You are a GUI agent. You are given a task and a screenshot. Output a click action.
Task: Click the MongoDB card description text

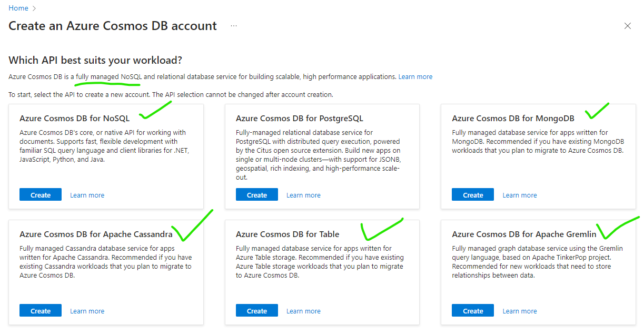tap(538, 141)
